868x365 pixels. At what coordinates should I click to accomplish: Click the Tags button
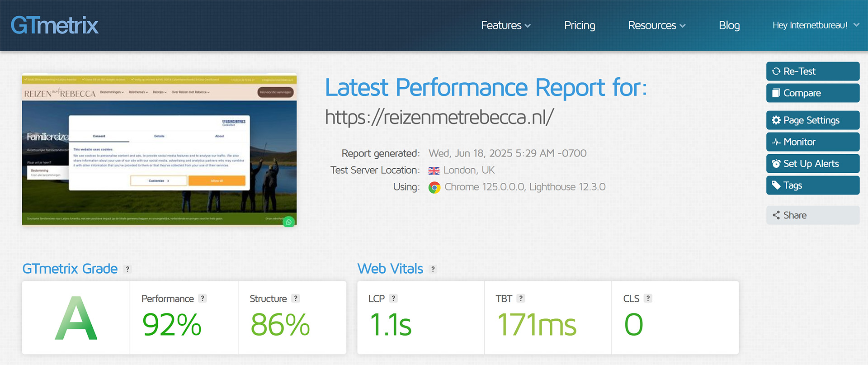tap(813, 185)
